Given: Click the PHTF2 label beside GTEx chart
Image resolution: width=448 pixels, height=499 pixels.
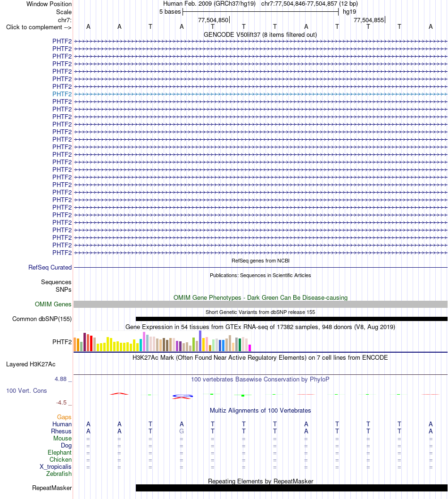Looking at the screenshot, I should pyautogui.click(x=62, y=342).
